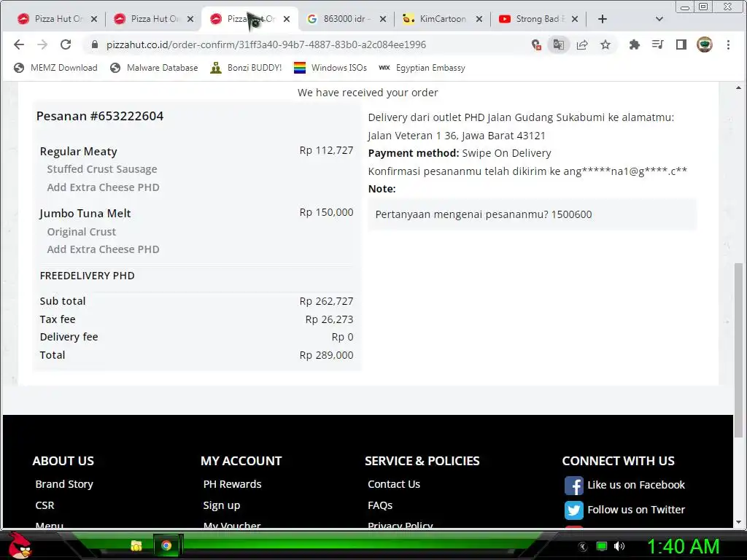Close the 863000 idr tab
747x560 pixels.
coord(382,19)
